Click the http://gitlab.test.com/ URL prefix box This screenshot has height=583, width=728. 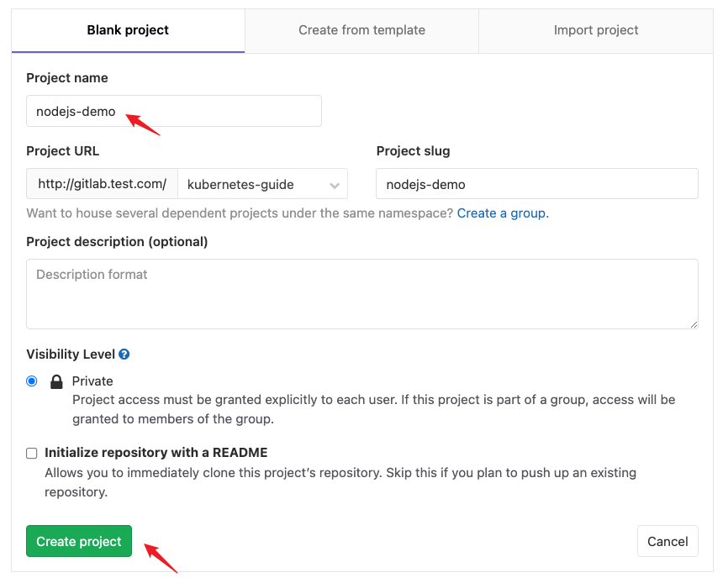tap(102, 185)
